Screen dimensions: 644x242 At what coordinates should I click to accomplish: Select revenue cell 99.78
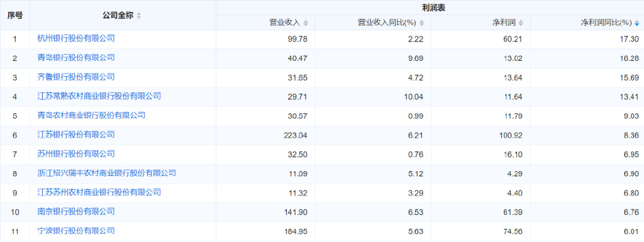(297, 39)
